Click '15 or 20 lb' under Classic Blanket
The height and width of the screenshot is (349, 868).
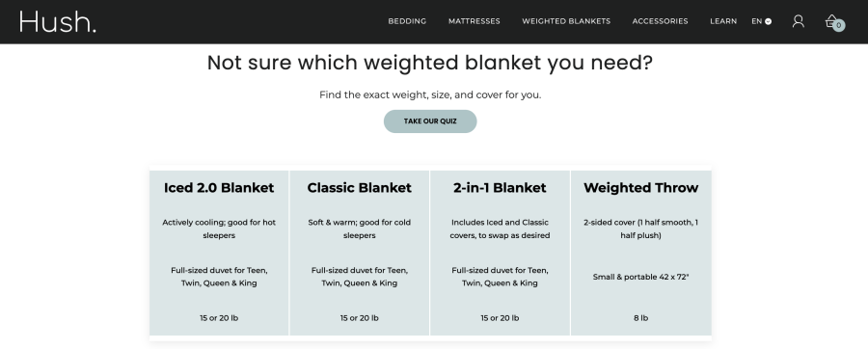(360, 318)
